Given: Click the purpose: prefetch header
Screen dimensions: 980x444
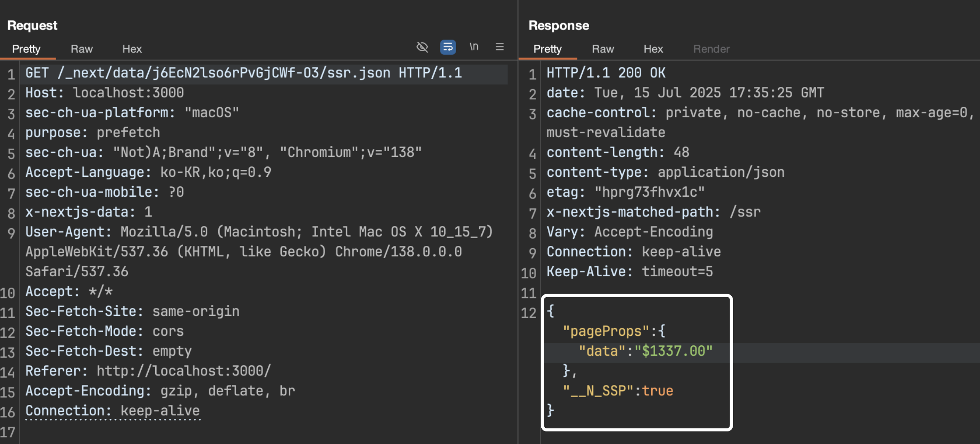Looking at the screenshot, I should [x=93, y=133].
